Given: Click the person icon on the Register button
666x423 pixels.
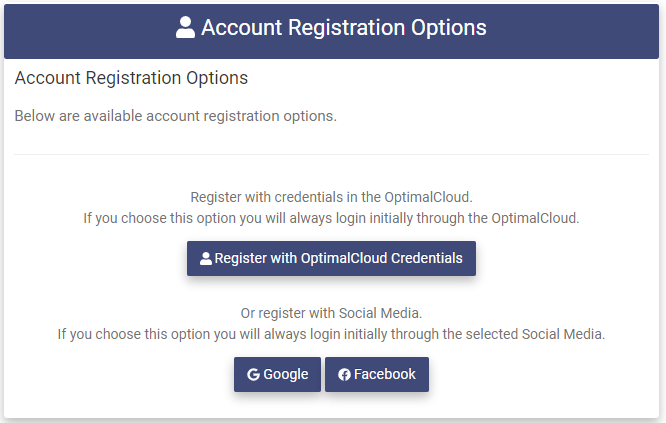Looking at the screenshot, I should [x=206, y=258].
